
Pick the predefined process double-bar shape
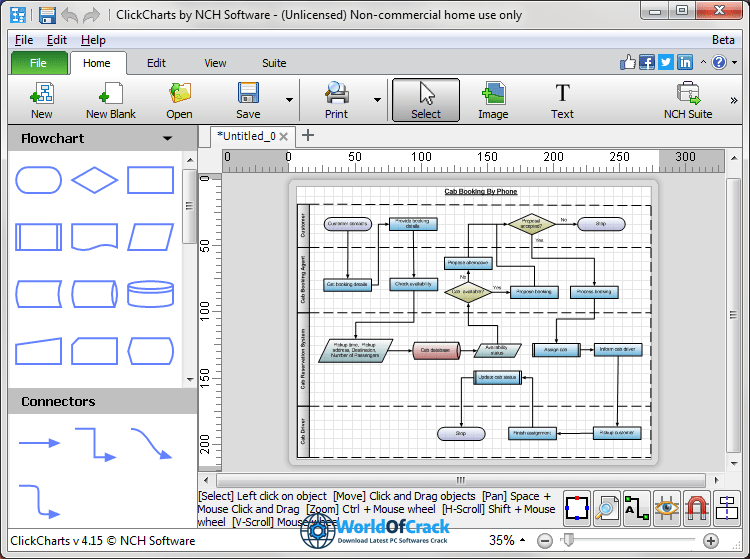coord(38,237)
